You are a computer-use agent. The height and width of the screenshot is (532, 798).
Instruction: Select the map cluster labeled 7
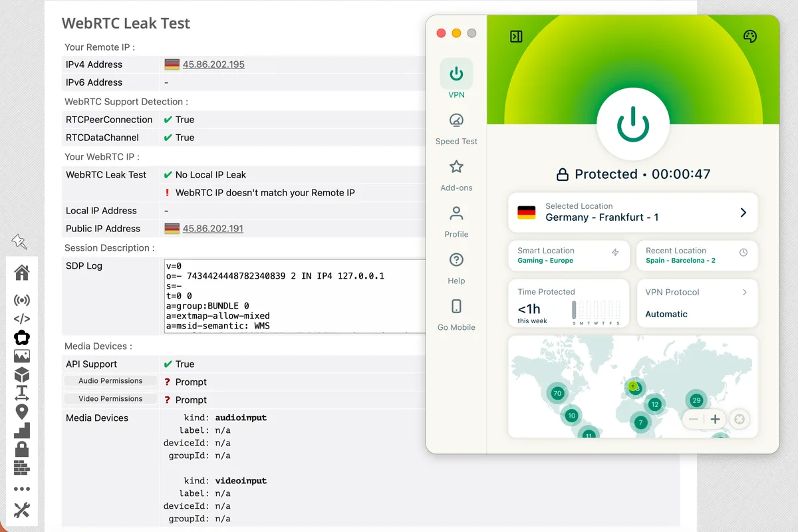[x=641, y=422]
